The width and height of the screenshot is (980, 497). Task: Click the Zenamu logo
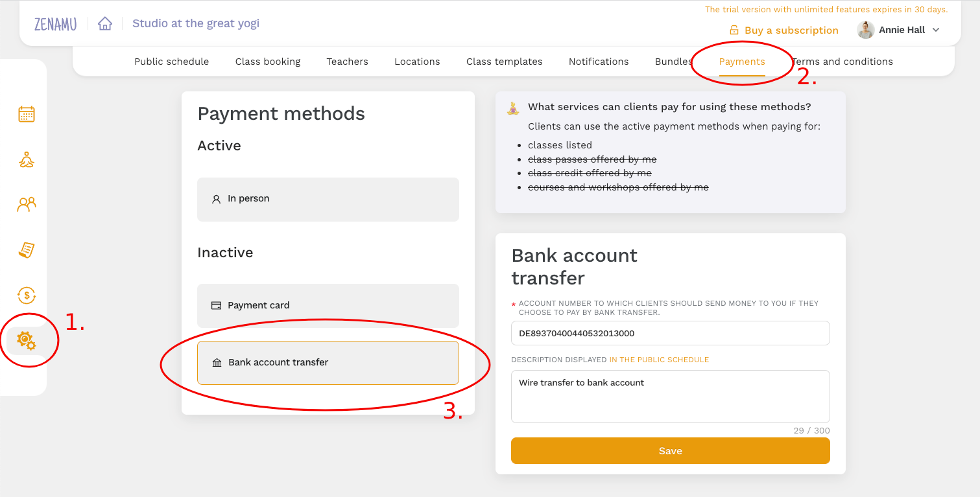[56, 25]
